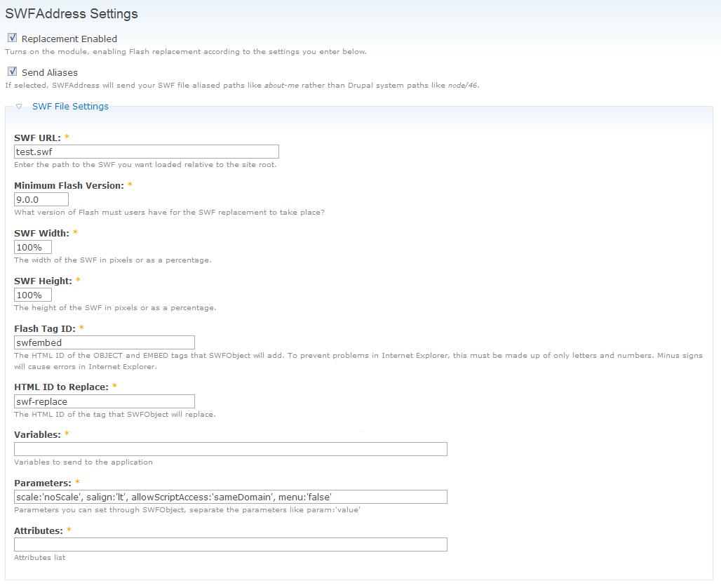
Task: Focus the HTML ID to Replace field
Action: (x=105, y=401)
